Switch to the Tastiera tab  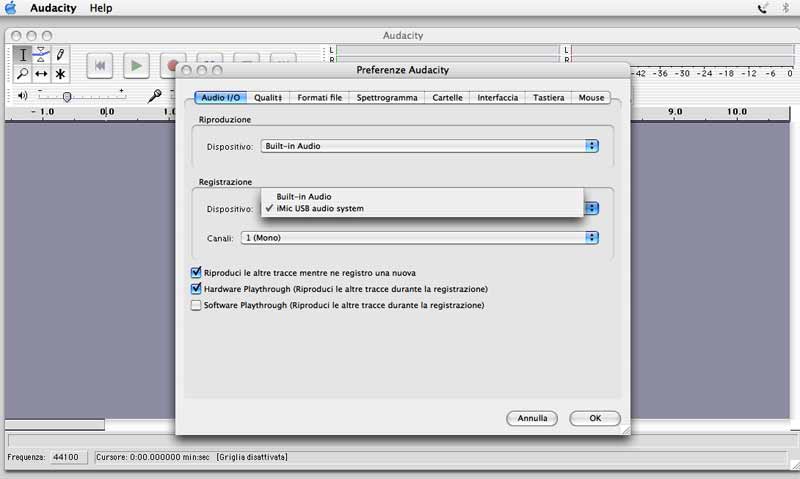coord(548,97)
